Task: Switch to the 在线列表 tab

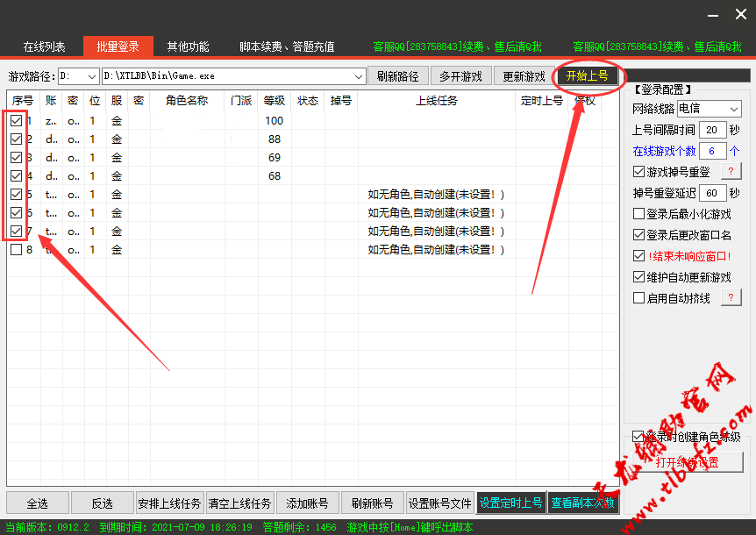Action: tap(44, 46)
